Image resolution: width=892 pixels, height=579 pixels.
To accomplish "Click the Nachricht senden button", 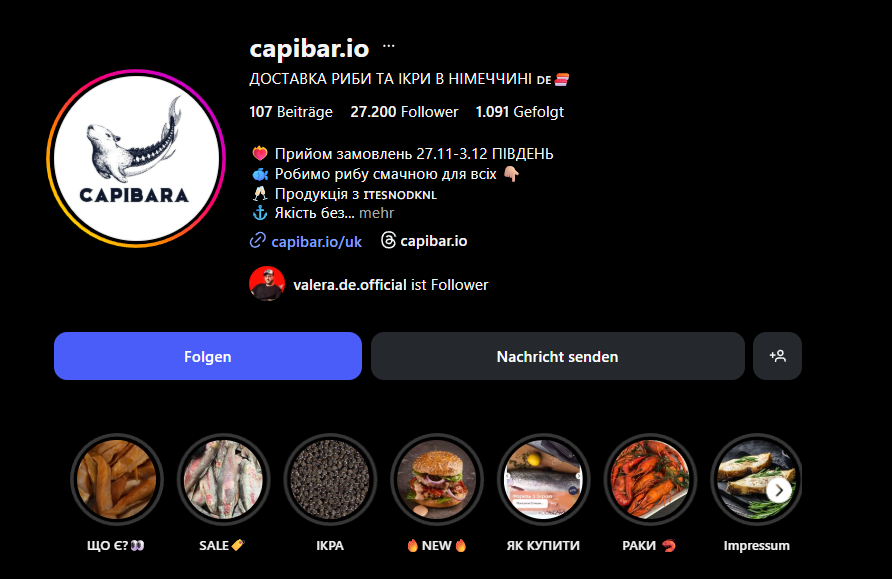I will click(x=558, y=356).
